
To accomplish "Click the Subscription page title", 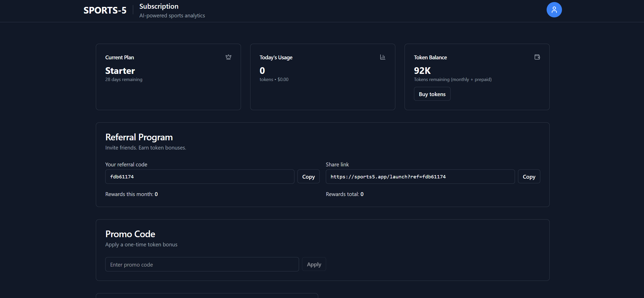I will [x=159, y=6].
